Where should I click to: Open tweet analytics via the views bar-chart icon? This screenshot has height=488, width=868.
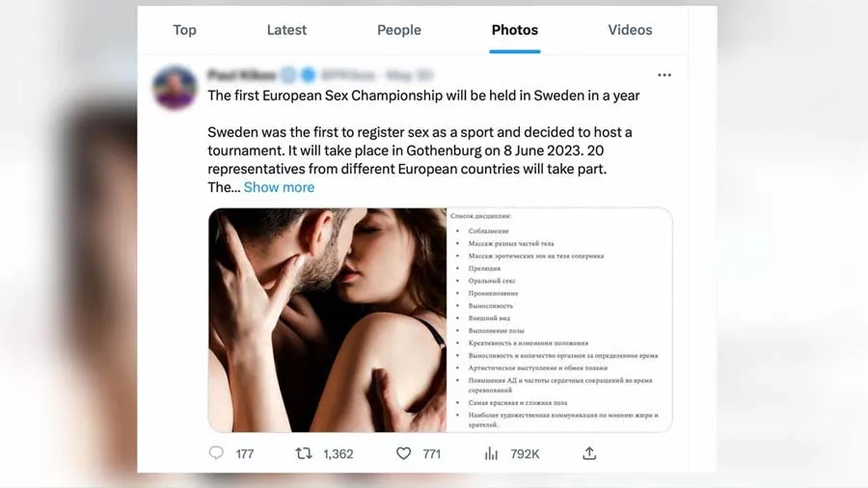491,453
